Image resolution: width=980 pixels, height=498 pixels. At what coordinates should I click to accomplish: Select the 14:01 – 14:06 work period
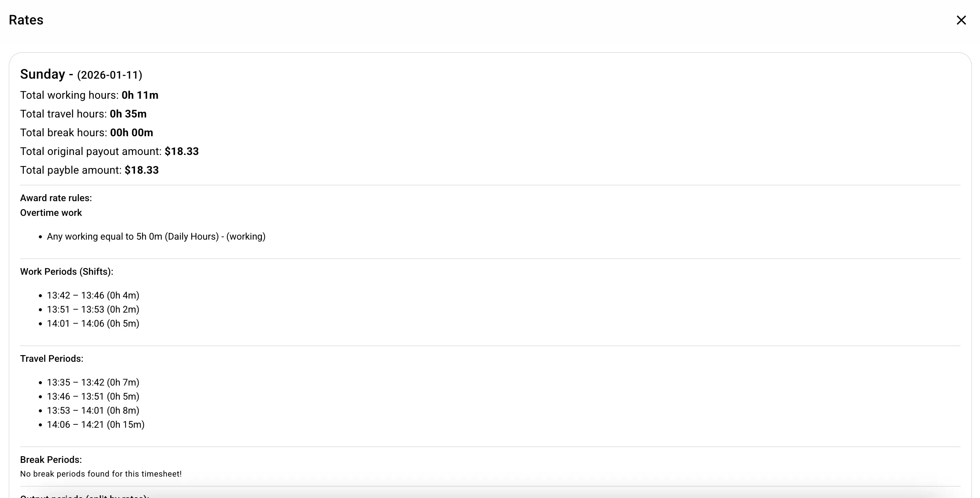[93, 324]
